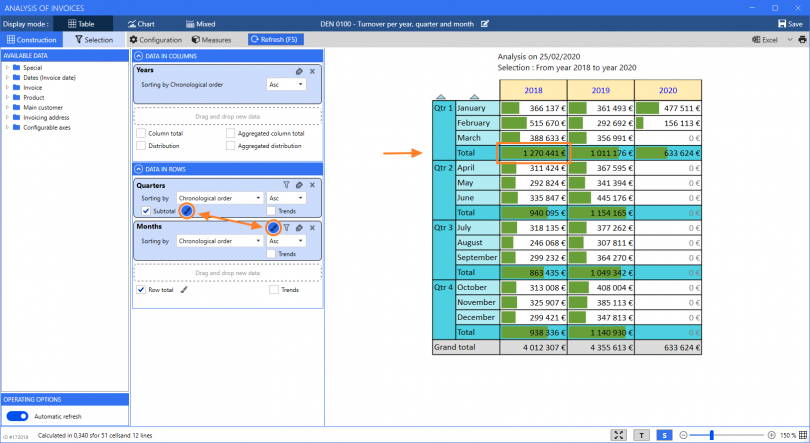Expand the Configurable axes folder
The height and width of the screenshot is (443, 810).
click(x=7, y=127)
